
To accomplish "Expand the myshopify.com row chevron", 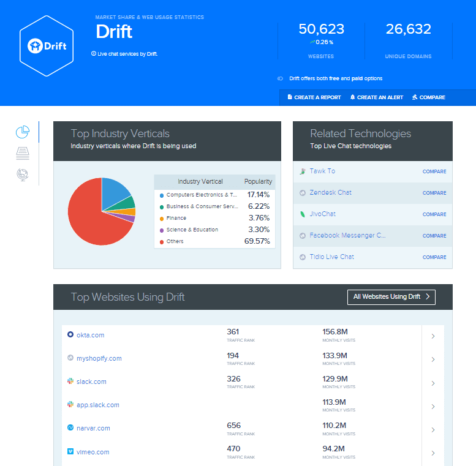I will click(433, 359).
